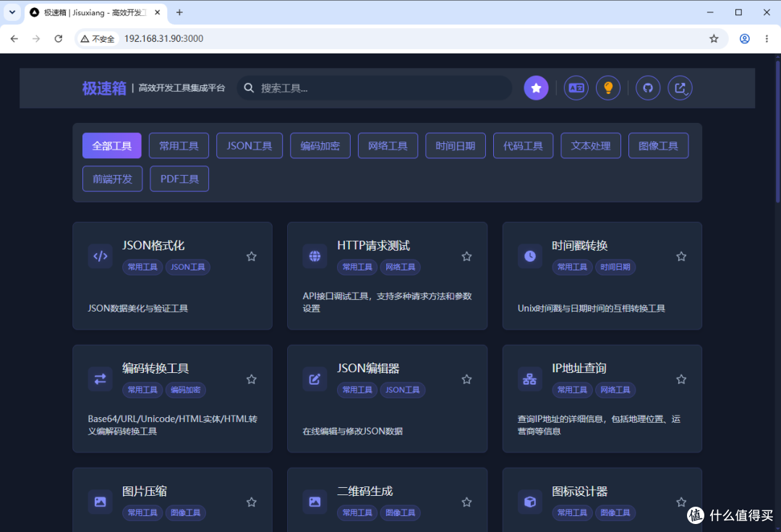Favorite the JSON编辑器 star
Viewport: 781px width, 532px height.
[x=466, y=379]
